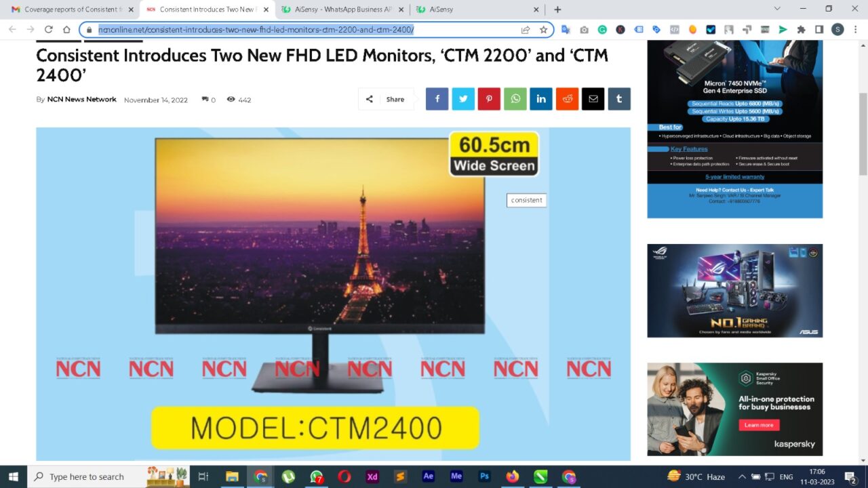
Task: Share the article on Facebook
Action: 437,99
